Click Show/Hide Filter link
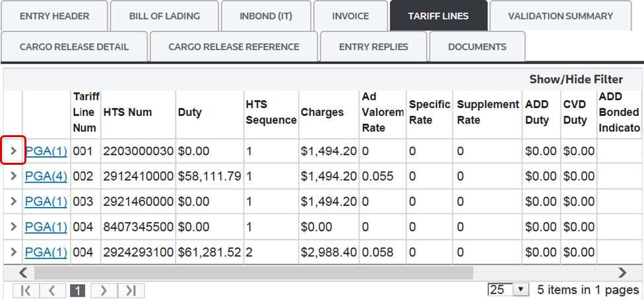This screenshot has width=644, height=300. coord(575,79)
